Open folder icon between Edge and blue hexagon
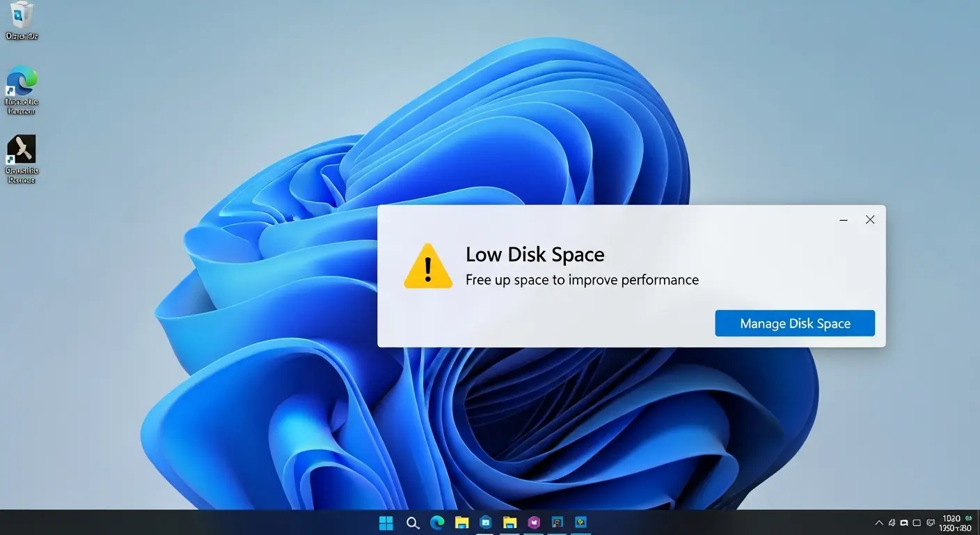 461,522
